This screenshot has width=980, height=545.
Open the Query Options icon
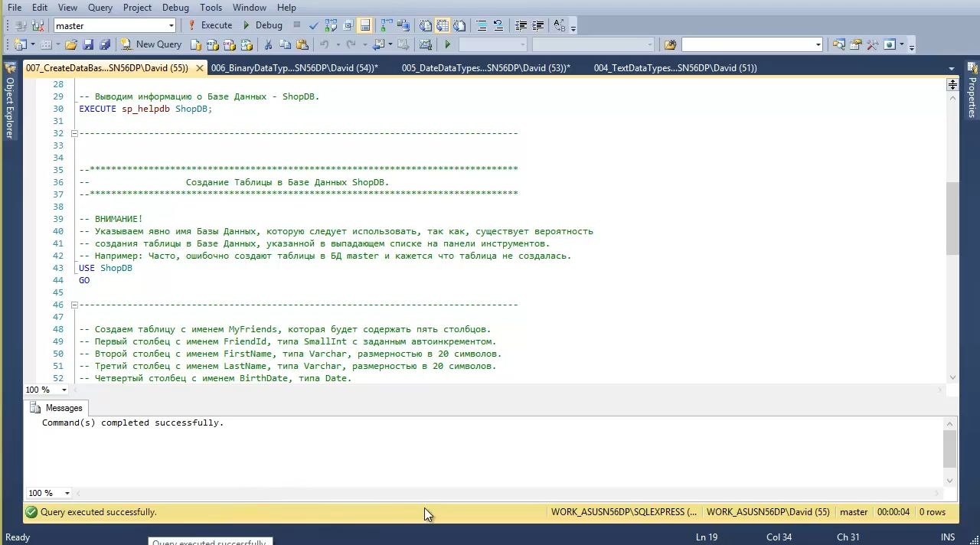tap(348, 25)
